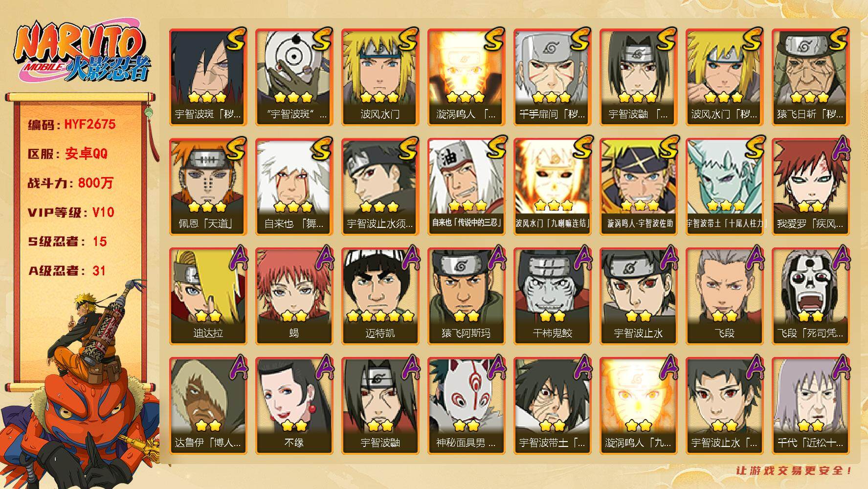Select the 宇智波带土「十尾人柱力」 card
Image resolution: width=868 pixels, height=489 pixels.
[725, 186]
